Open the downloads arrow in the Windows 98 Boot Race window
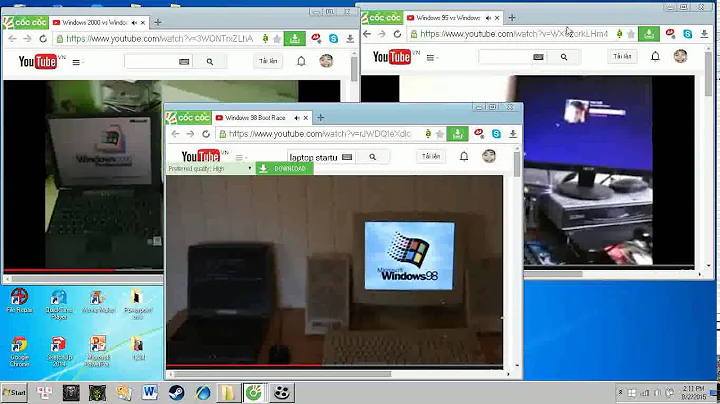 pyautogui.click(x=513, y=134)
